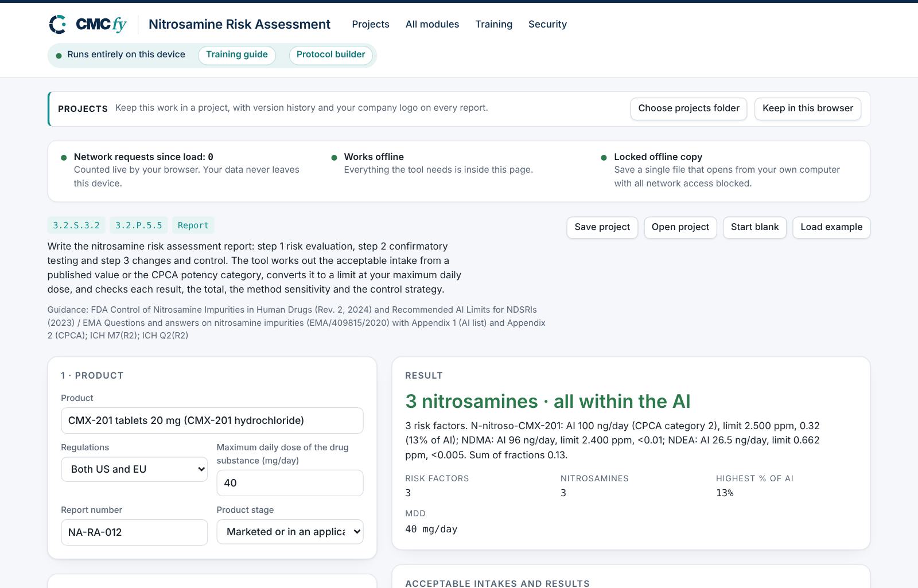
Task: Click the '13%' highest value
Action: (x=725, y=493)
